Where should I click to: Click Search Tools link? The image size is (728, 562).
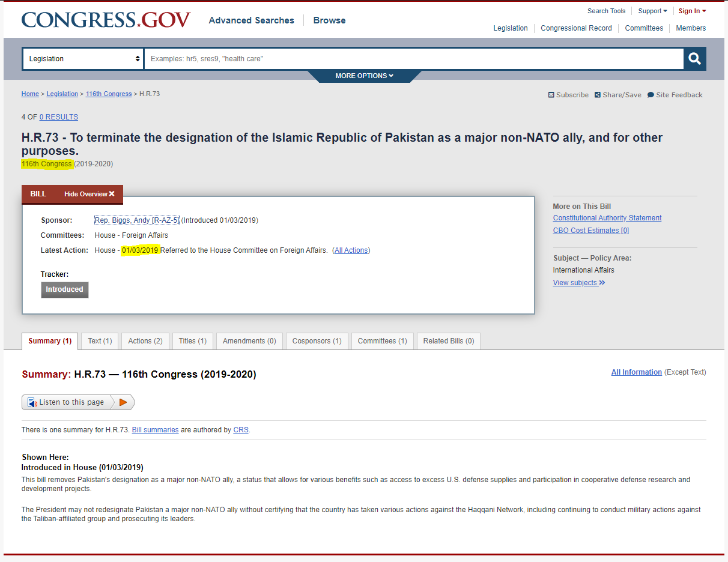click(606, 11)
